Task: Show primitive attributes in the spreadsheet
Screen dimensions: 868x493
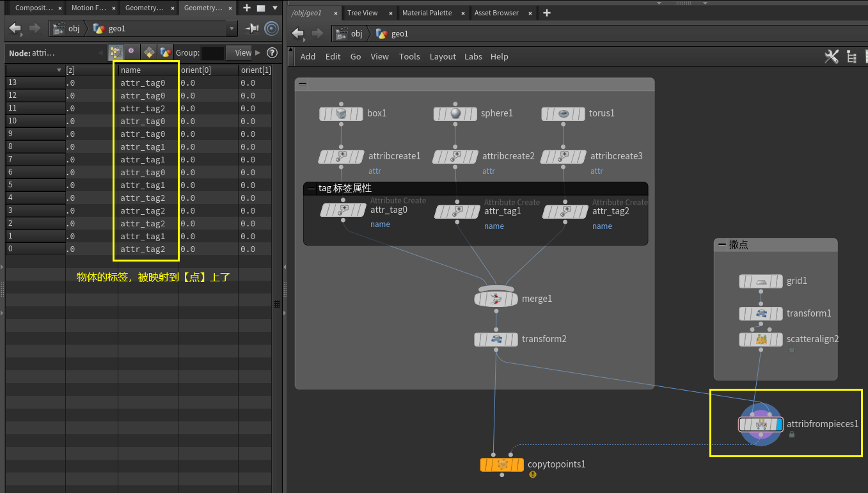Action: pyautogui.click(x=148, y=52)
